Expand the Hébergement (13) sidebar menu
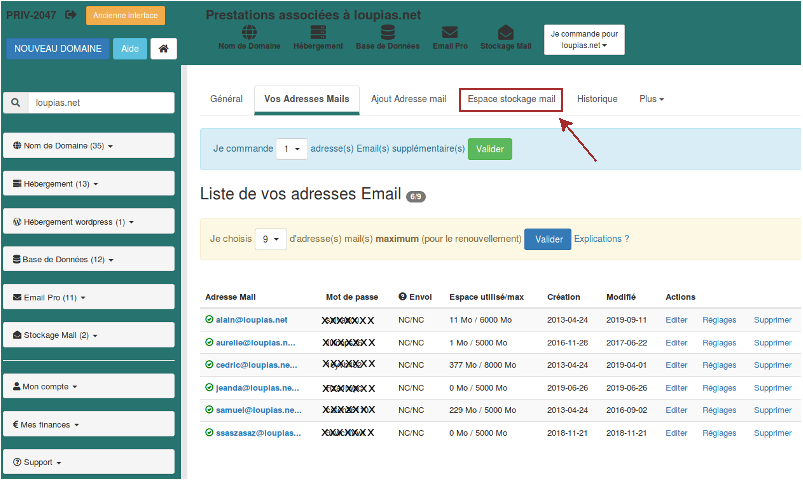The image size is (803, 481). (x=89, y=183)
